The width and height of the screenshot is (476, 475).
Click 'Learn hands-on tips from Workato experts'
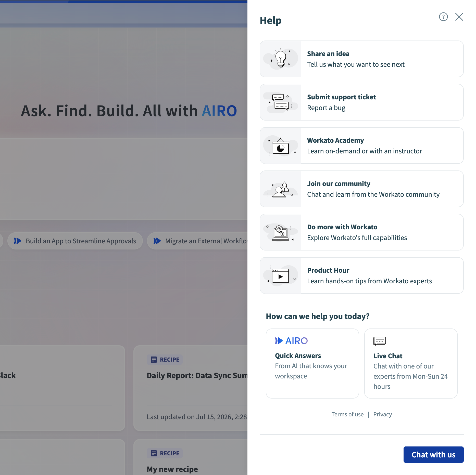[369, 281]
